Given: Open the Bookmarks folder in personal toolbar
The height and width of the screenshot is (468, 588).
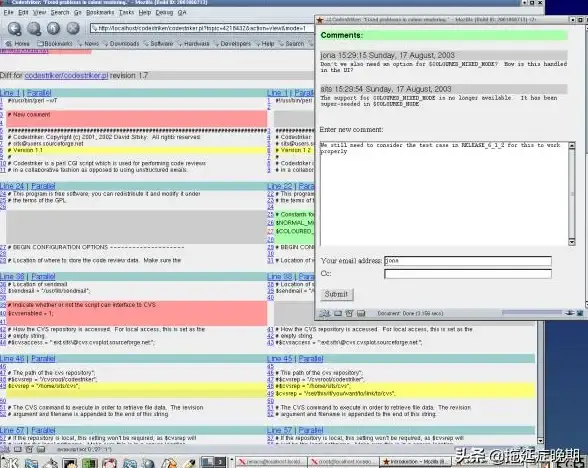Looking at the screenshot, I should point(54,44).
